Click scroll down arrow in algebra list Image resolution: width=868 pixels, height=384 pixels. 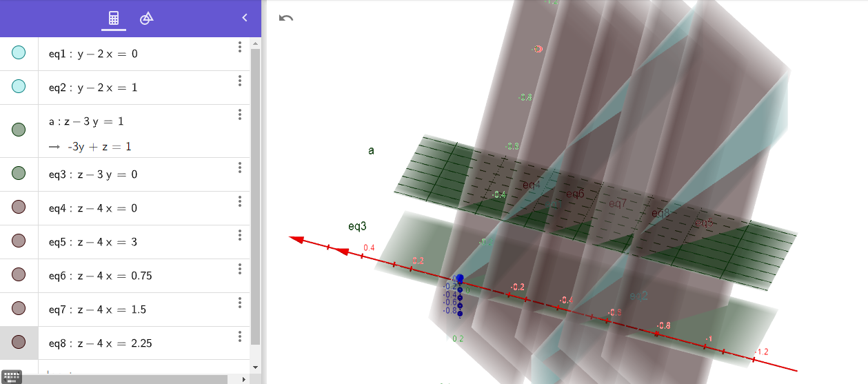click(255, 367)
